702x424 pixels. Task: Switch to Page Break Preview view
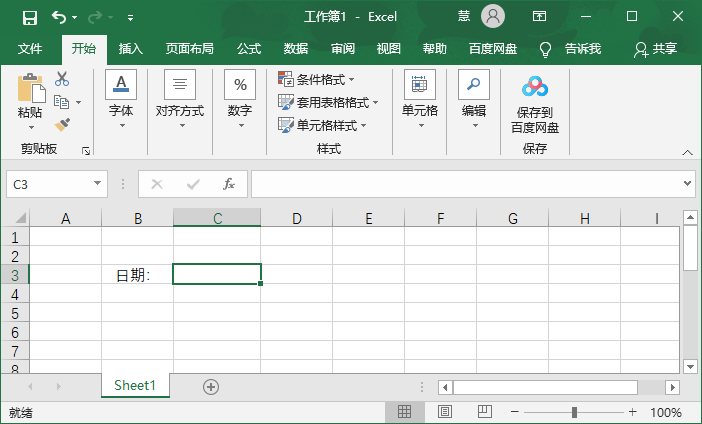click(485, 412)
